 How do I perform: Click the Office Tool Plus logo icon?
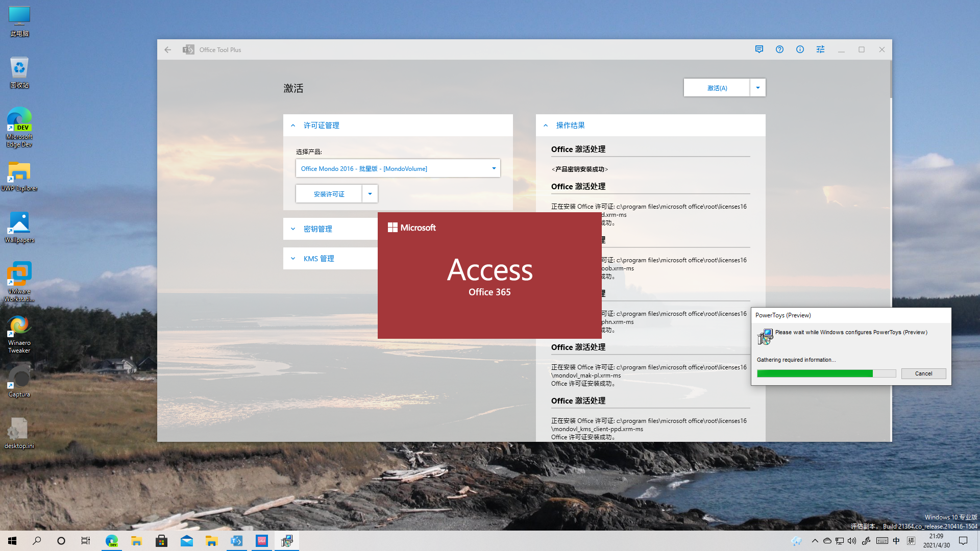(188, 49)
